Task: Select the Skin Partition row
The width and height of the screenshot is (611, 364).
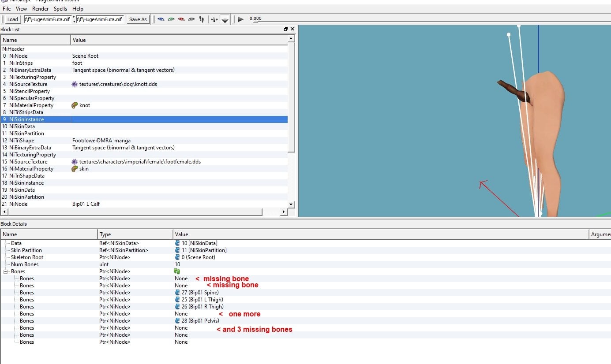Action: pyautogui.click(x=305, y=250)
